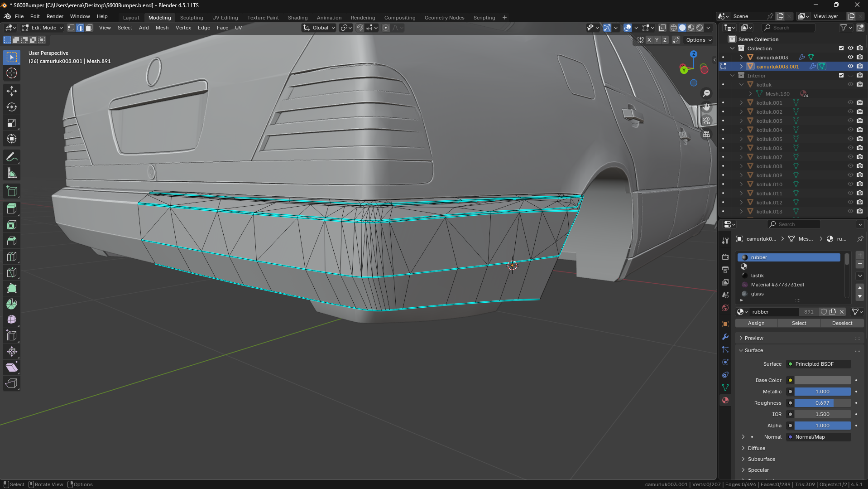Uncheck the Interior collection checkbox
This screenshot has width=868, height=489.
coord(841,75)
